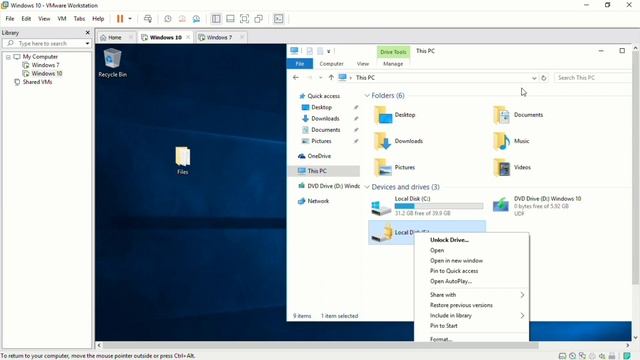The height and width of the screenshot is (360, 640).
Task: Pause the virtual machine with the pause icon
Action: [120, 19]
